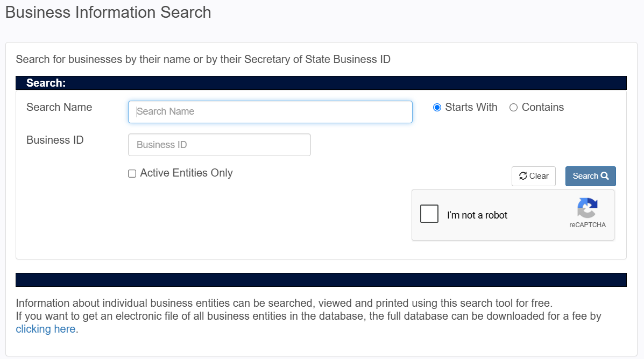Screen dimensions: 644x359
Task: Click into the Business ID field
Action: [220, 145]
